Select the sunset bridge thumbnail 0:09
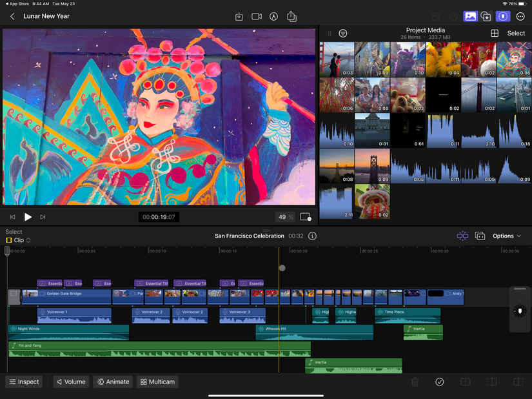 [x=372, y=166]
